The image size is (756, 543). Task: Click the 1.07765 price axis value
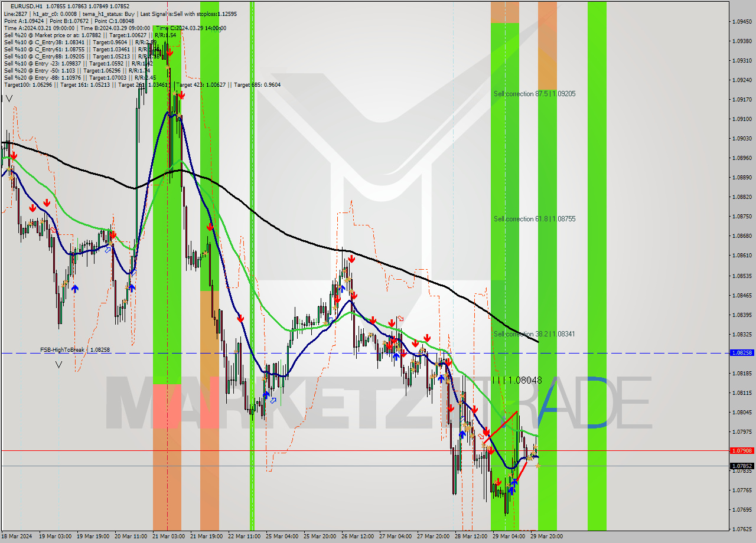742,490
